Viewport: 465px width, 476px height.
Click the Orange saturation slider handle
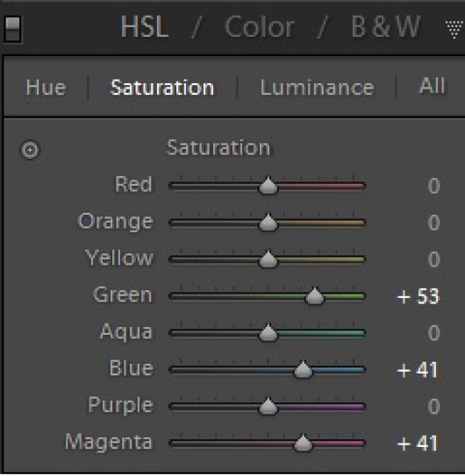(x=268, y=222)
